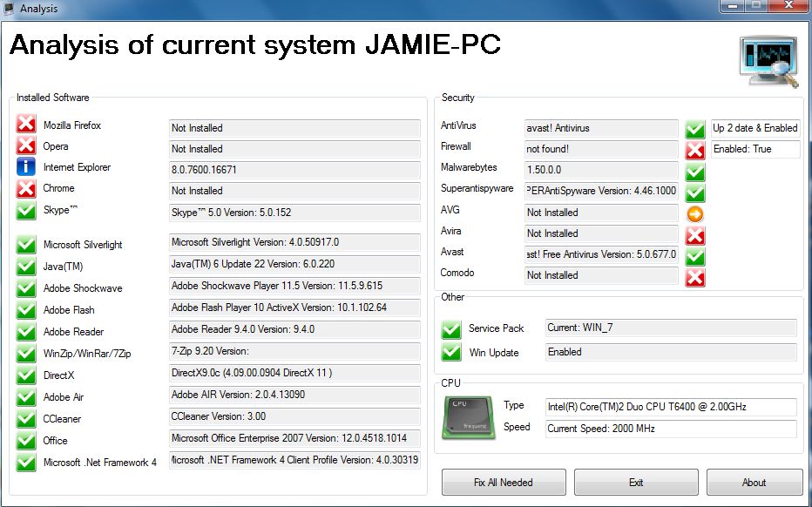Click the Microsoft Office Enterprise 2007 field
This screenshot has width=812, height=507.
tap(294, 437)
